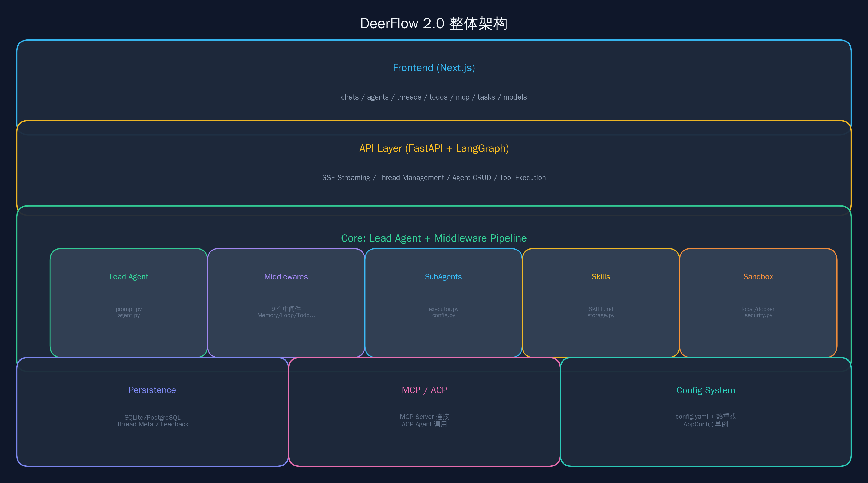868x483 pixels.
Task: Select the "Core: Lead Agent + Middleware Pipeline" heading
Action: tap(434, 238)
